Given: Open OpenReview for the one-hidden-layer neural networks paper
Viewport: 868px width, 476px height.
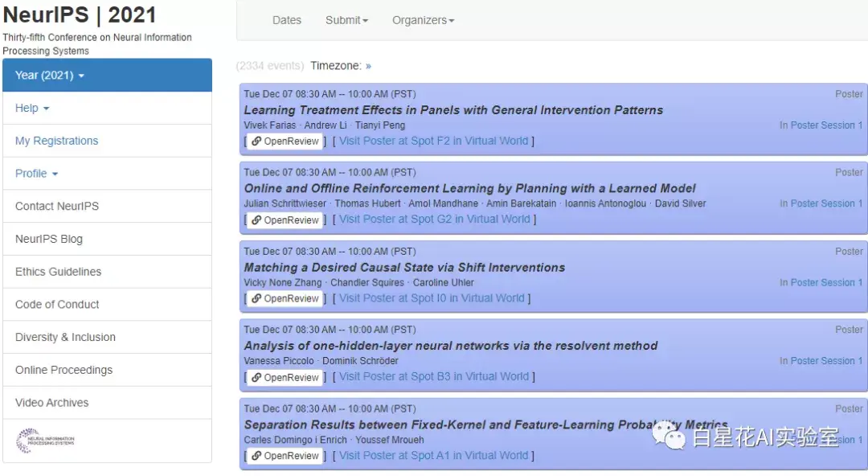Looking at the screenshot, I should pos(284,376).
